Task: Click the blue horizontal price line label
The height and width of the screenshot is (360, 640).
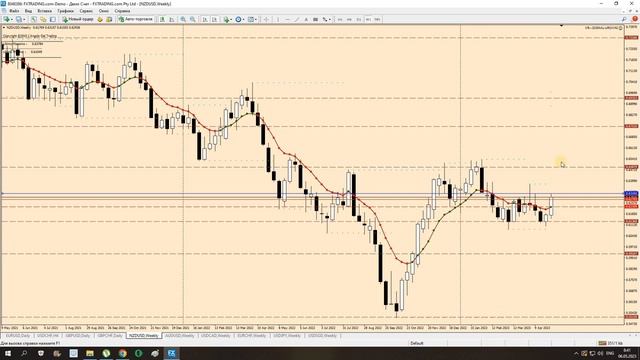Action: (631, 193)
